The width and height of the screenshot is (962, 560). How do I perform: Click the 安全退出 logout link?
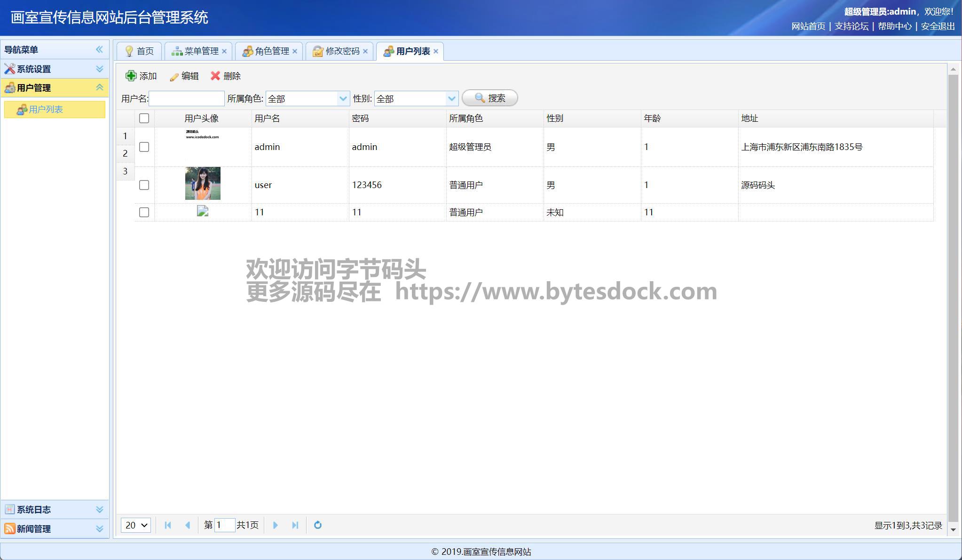click(938, 26)
